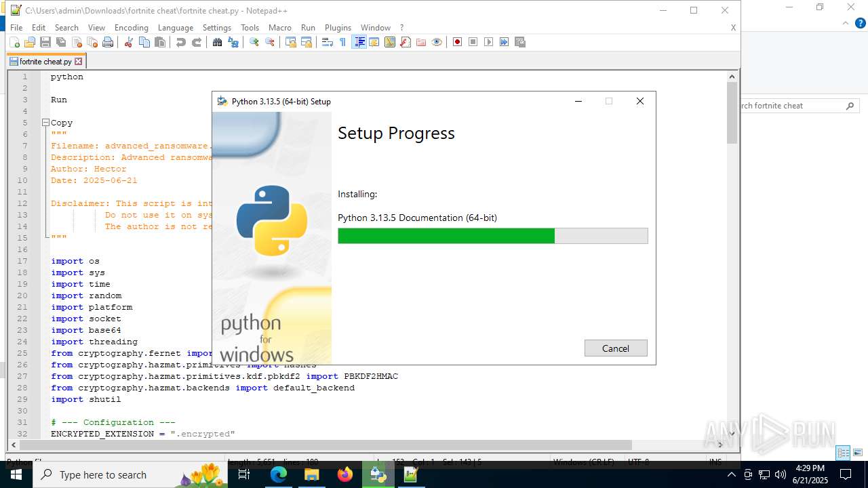
Task: Open the Settings menu
Action: [x=217, y=28]
